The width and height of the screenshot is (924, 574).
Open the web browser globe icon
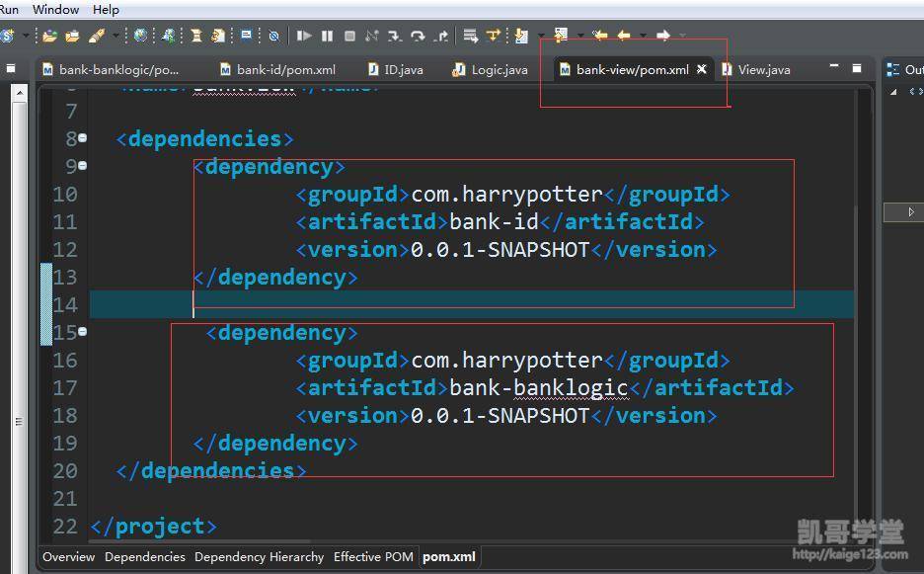click(x=140, y=36)
